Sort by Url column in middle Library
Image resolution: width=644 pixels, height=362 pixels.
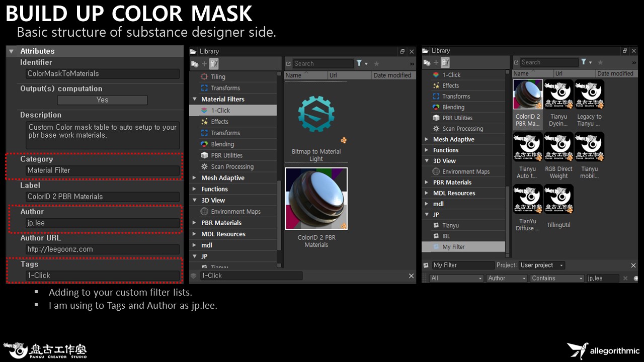(350, 75)
